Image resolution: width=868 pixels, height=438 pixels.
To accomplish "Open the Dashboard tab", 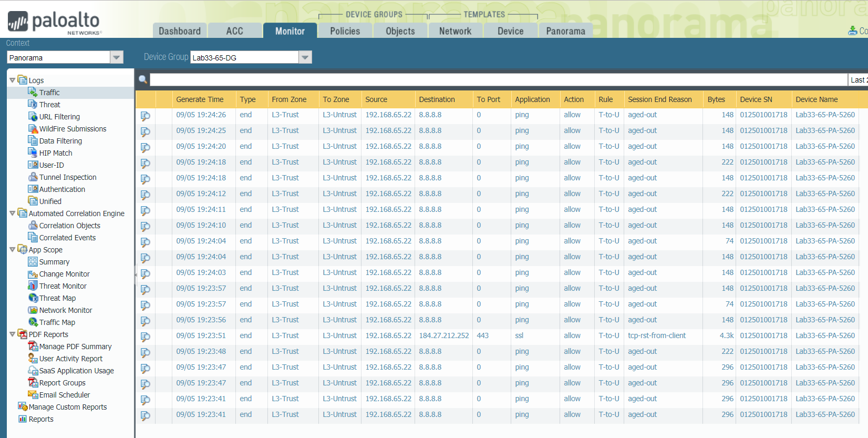I will [x=180, y=31].
